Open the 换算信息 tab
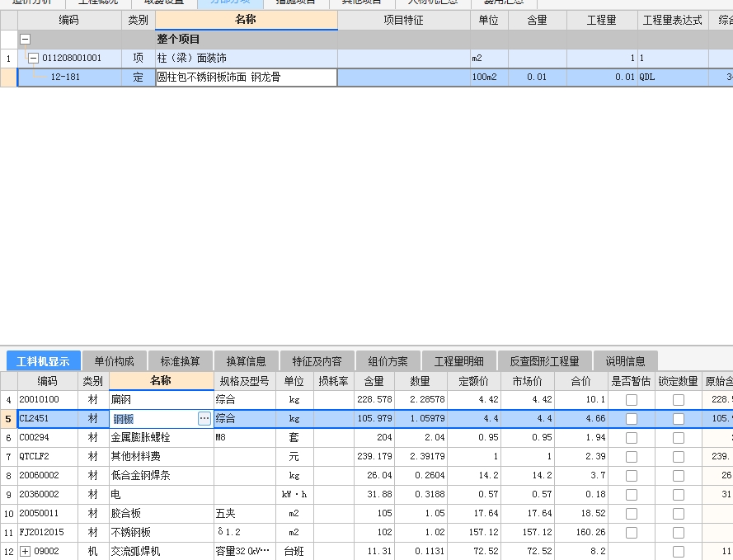 [x=247, y=361]
